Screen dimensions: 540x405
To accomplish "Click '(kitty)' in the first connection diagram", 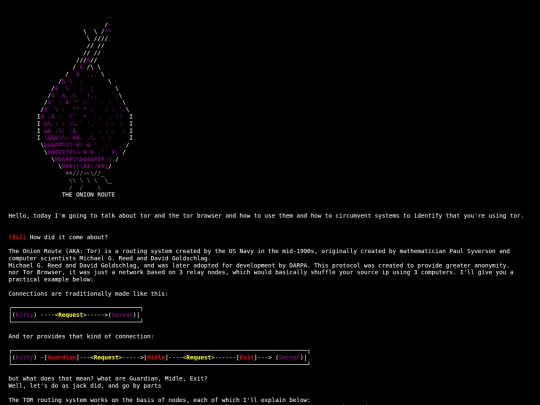I will (24, 315).
